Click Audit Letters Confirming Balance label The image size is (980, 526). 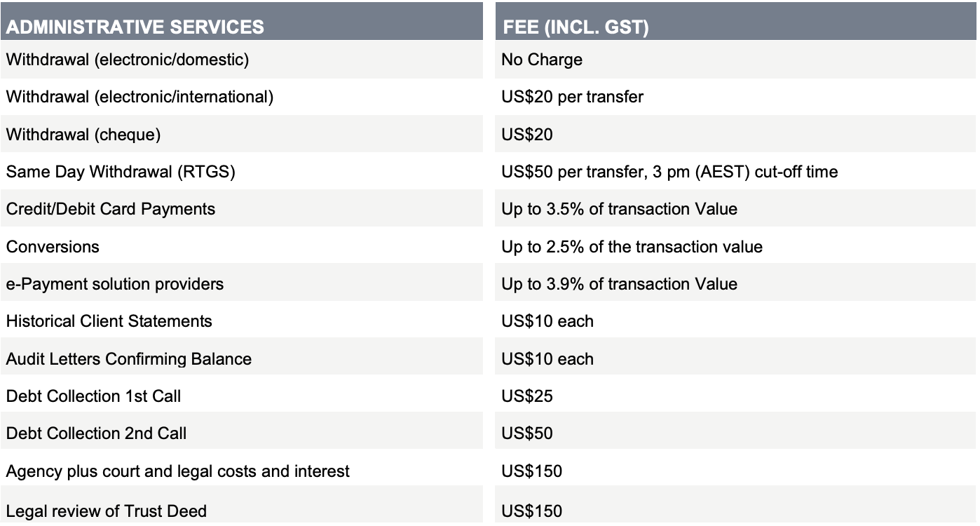pyautogui.click(x=129, y=358)
